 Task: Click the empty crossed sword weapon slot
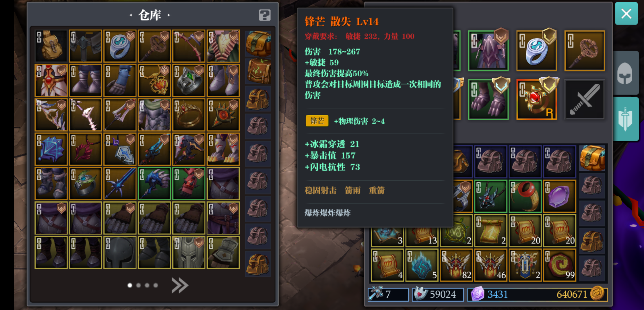pyautogui.click(x=585, y=100)
